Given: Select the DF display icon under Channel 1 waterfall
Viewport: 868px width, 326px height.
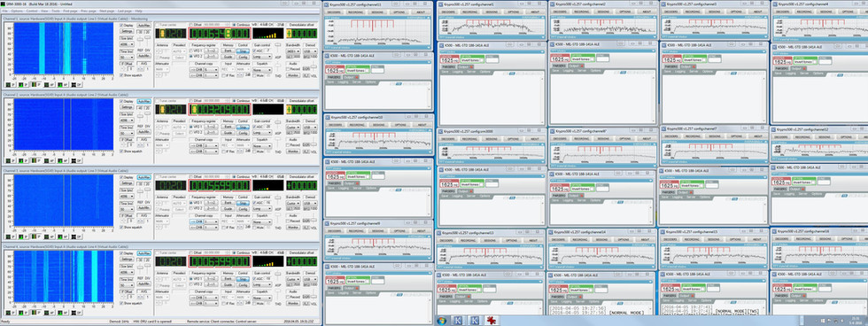Looking at the screenshot, I should tap(77, 84).
